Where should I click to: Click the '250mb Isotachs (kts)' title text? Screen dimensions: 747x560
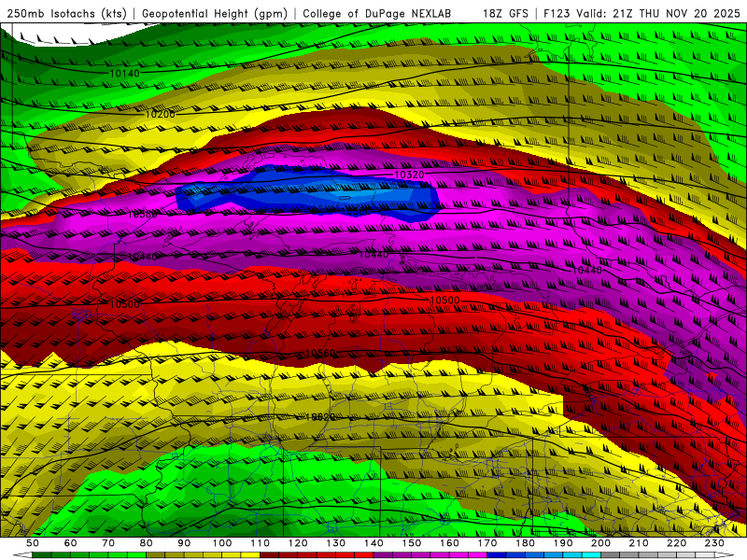[67, 13]
